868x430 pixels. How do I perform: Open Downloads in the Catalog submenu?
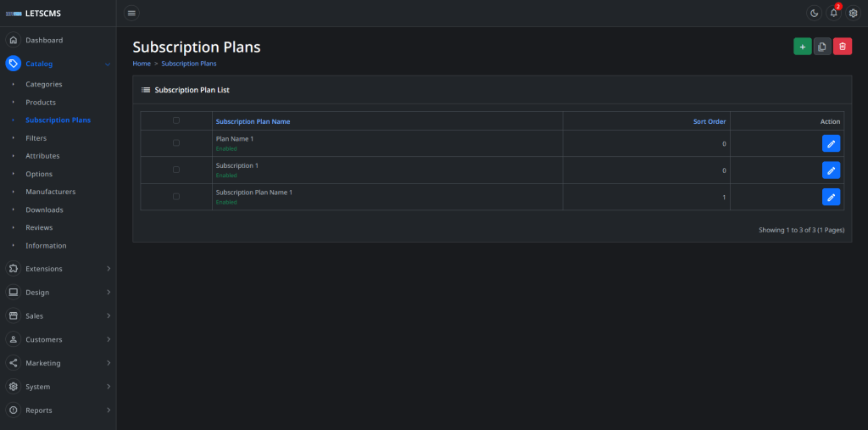click(x=44, y=210)
